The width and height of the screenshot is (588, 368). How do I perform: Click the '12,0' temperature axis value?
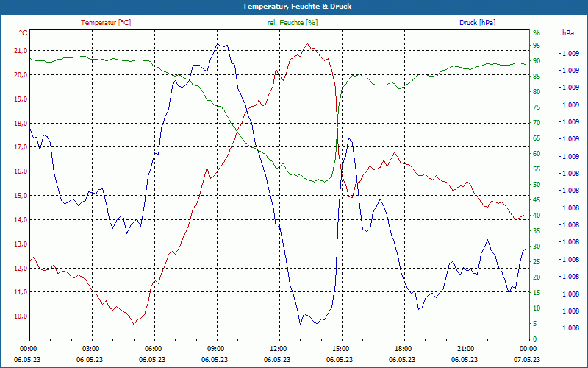21,268
